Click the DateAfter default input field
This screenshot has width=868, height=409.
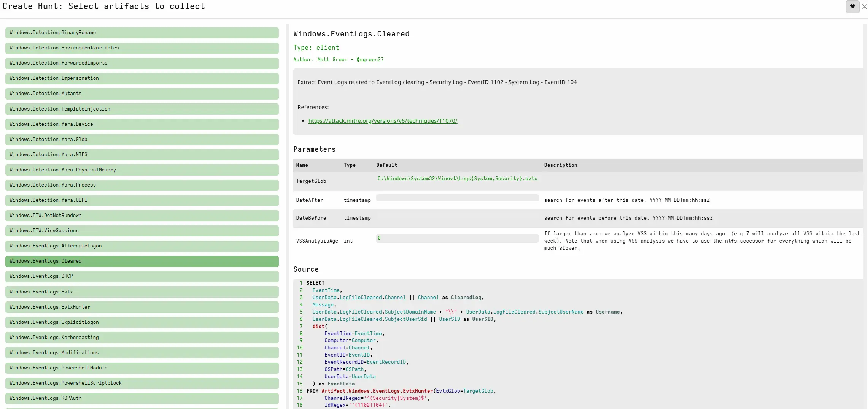(457, 198)
